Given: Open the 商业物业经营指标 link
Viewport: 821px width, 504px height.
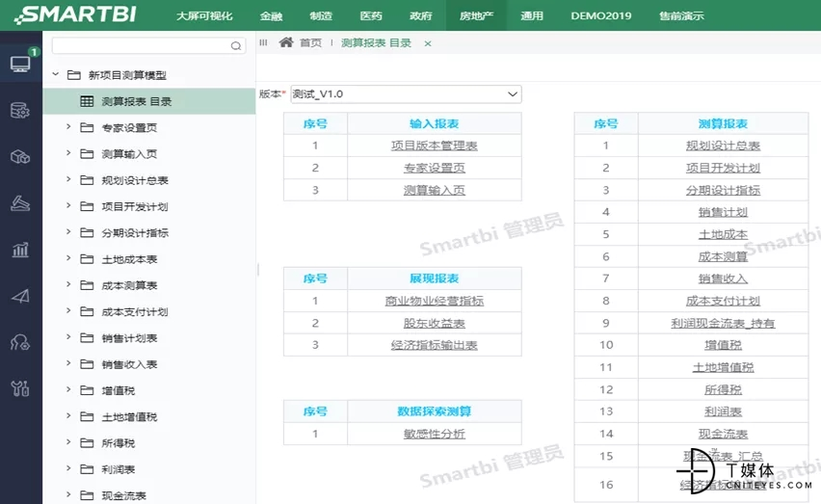Looking at the screenshot, I should point(434,301).
